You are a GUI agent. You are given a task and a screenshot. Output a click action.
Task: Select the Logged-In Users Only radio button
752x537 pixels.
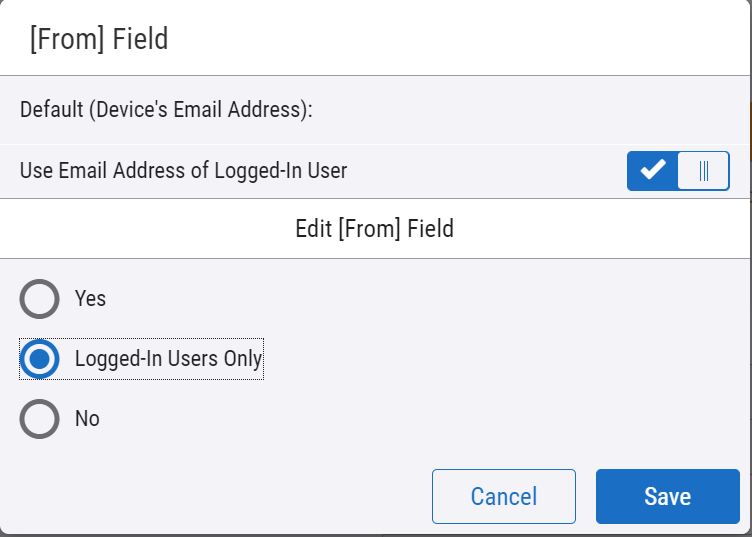coord(40,359)
